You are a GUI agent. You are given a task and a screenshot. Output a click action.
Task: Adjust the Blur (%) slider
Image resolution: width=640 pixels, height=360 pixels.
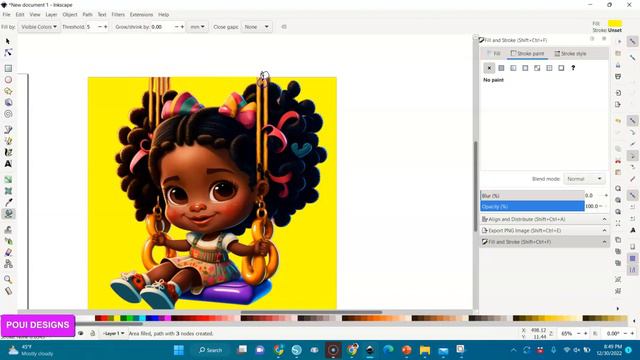tap(532, 196)
